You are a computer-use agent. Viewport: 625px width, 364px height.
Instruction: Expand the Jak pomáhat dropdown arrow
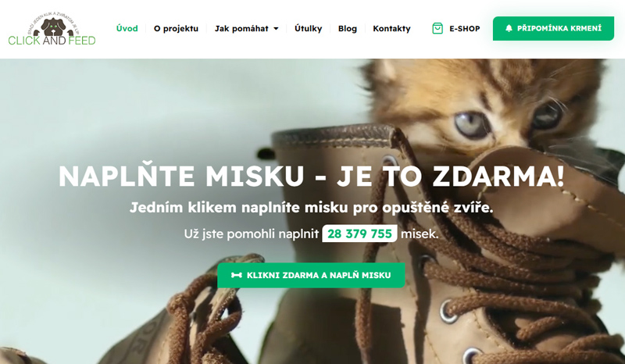click(x=276, y=29)
